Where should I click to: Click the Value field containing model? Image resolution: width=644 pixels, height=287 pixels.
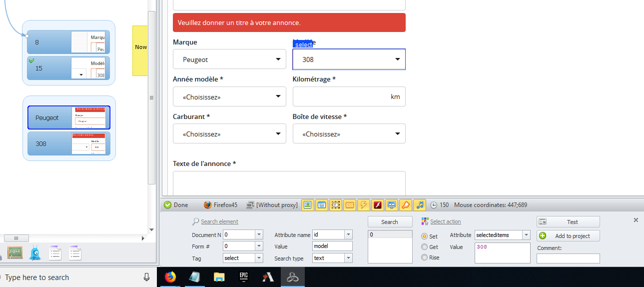[x=332, y=246]
